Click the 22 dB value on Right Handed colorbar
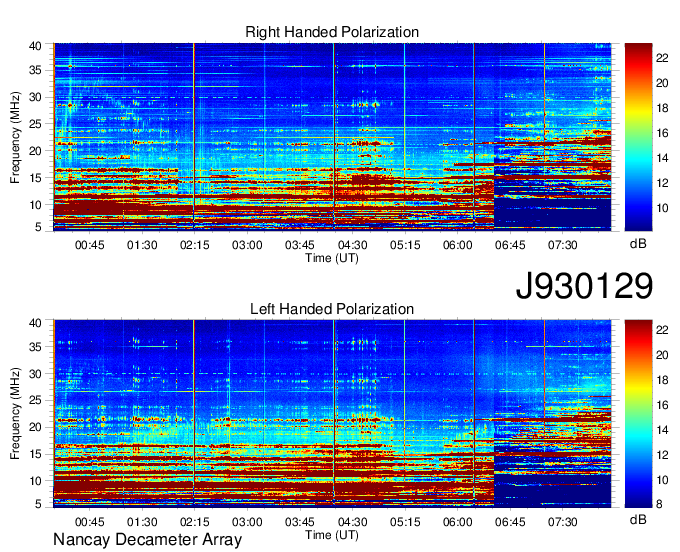 pyautogui.click(x=662, y=58)
